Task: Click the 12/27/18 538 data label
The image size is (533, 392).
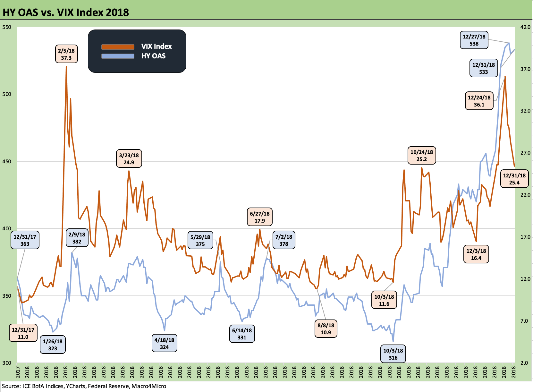Action: [474, 40]
